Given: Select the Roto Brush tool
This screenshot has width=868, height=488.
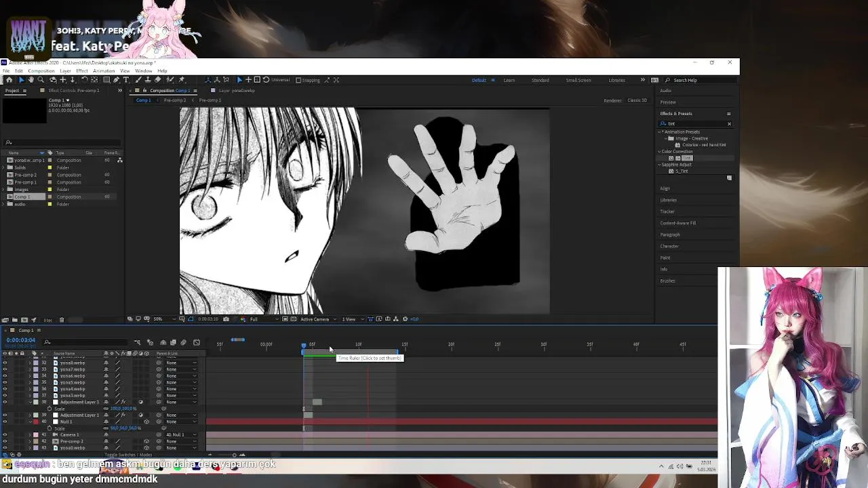Looking at the screenshot, I should (169, 80).
